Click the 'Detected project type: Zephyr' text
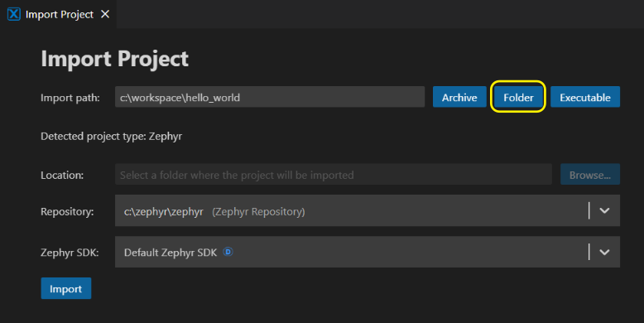 (x=111, y=137)
